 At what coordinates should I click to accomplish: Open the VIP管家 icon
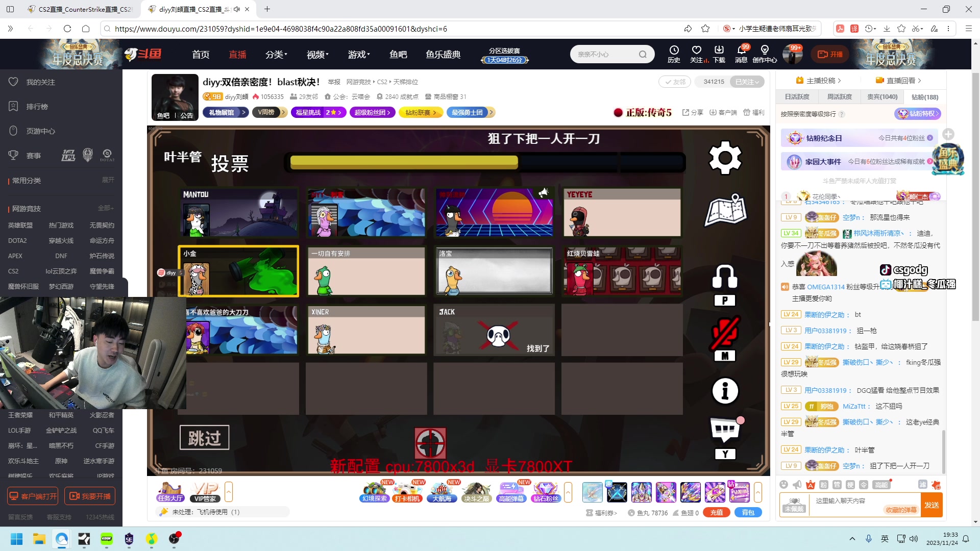pos(205,492)
